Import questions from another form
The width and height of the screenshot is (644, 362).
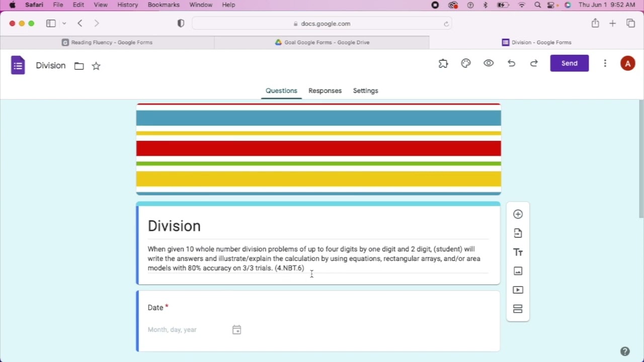[x=518, y=233]
